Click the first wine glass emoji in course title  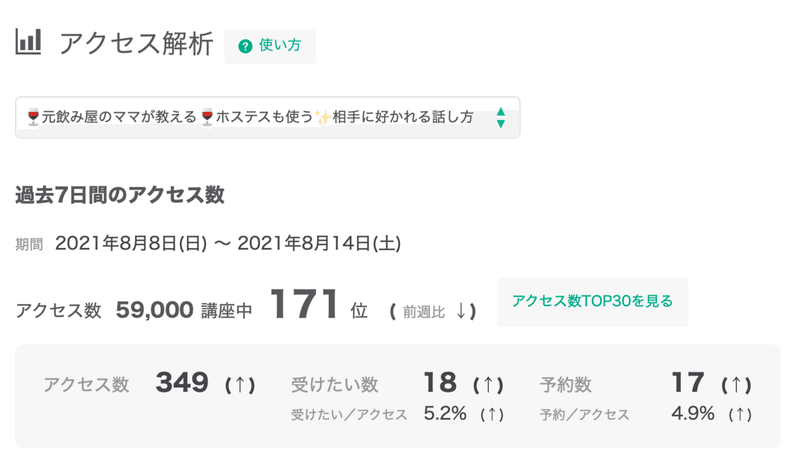pos(34,117)
